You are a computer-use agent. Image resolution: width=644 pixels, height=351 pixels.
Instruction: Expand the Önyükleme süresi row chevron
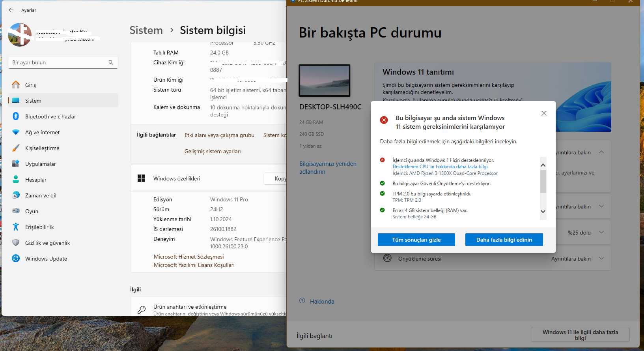tap(601, 259)
